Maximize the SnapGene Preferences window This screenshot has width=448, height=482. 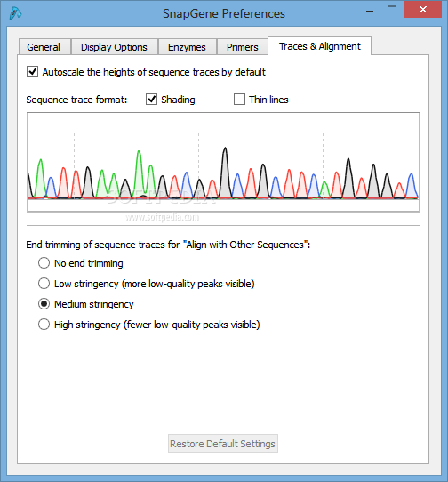(x=392, y=10)
